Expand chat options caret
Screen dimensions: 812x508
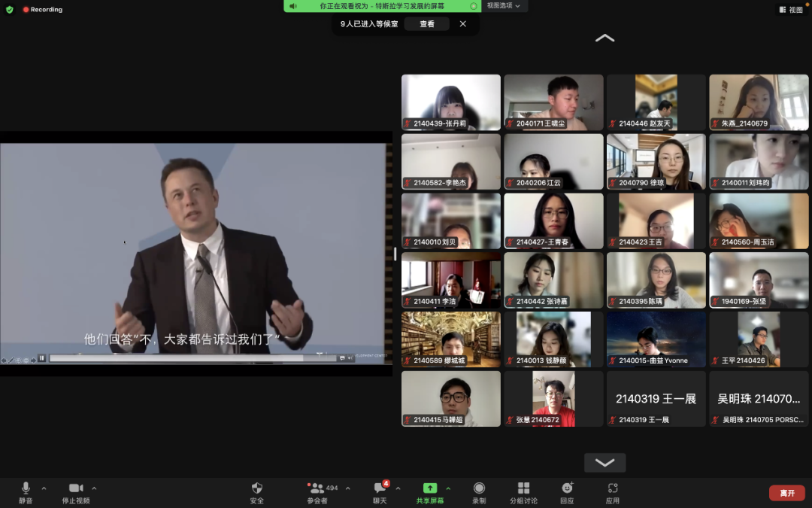[398, 488]
